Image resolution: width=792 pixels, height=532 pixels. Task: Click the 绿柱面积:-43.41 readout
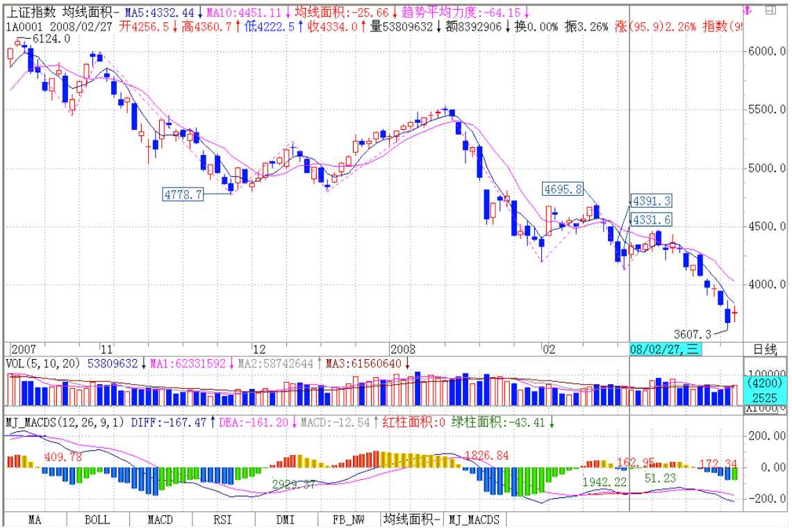tap(498, 422)
